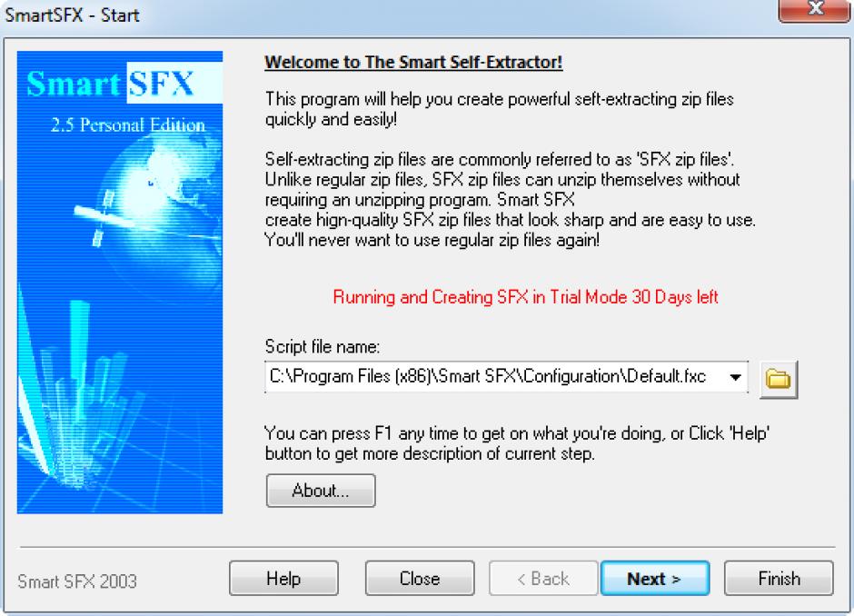854x616 pixels.
Task: Close the window using the title bar X
Action: [815, 9]
